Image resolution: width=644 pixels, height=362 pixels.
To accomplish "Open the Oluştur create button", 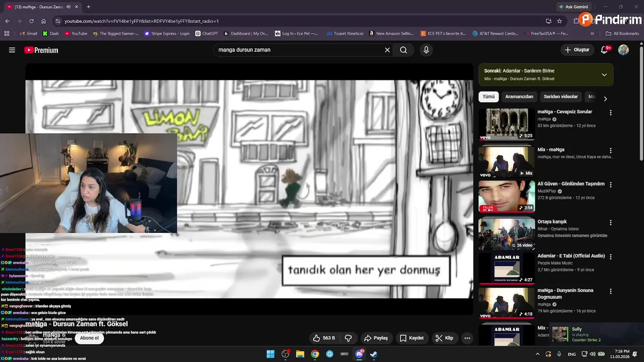I will point(577,50).
